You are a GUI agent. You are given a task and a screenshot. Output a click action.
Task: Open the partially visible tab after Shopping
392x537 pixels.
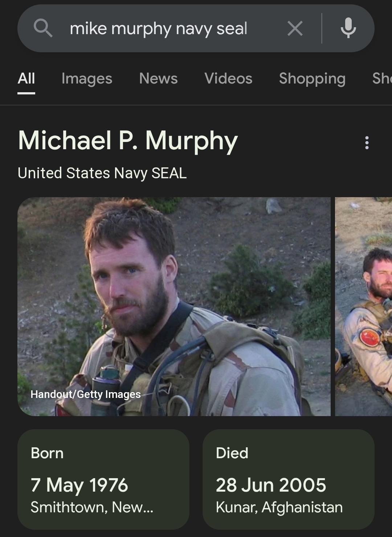click(382, 78)
